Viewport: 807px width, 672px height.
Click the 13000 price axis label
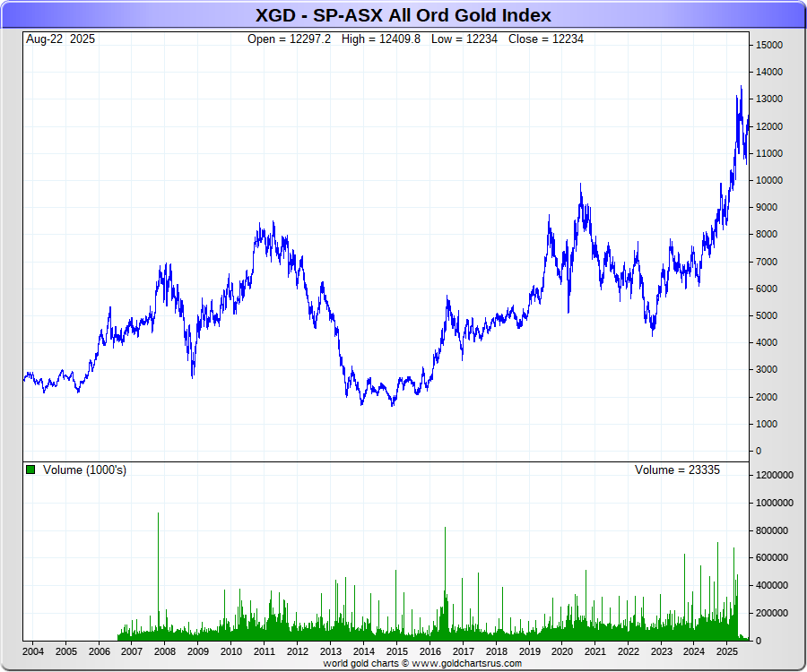point(769,99)
